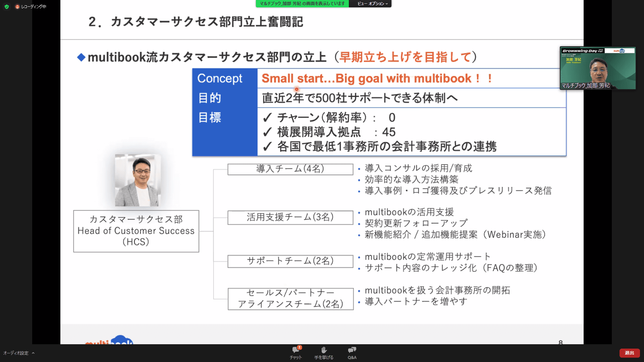Click the 活用支援チーム(3名) box
Viewport: 644px width, 362px height.
[x=290, y=217]
